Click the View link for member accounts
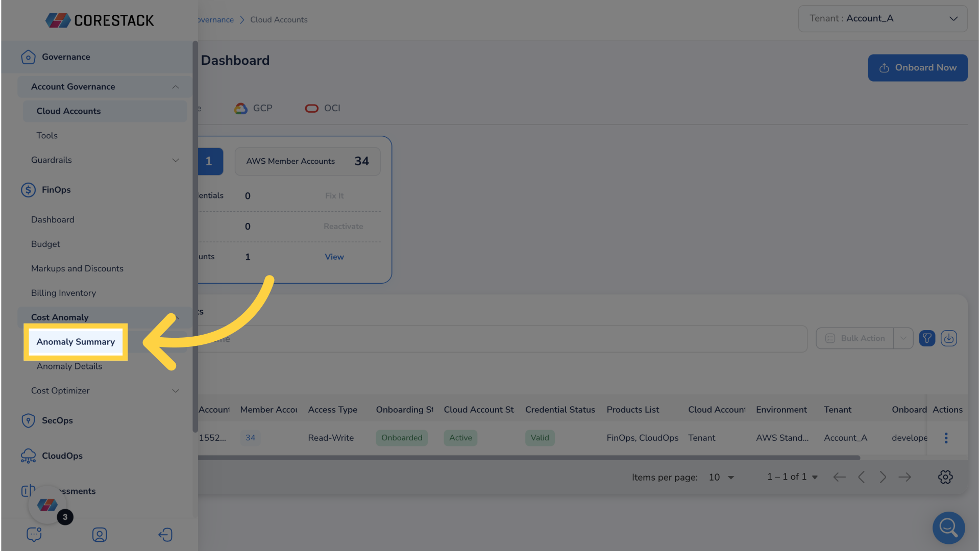Viewport: 980px width, 551px height. pos(334,257)
